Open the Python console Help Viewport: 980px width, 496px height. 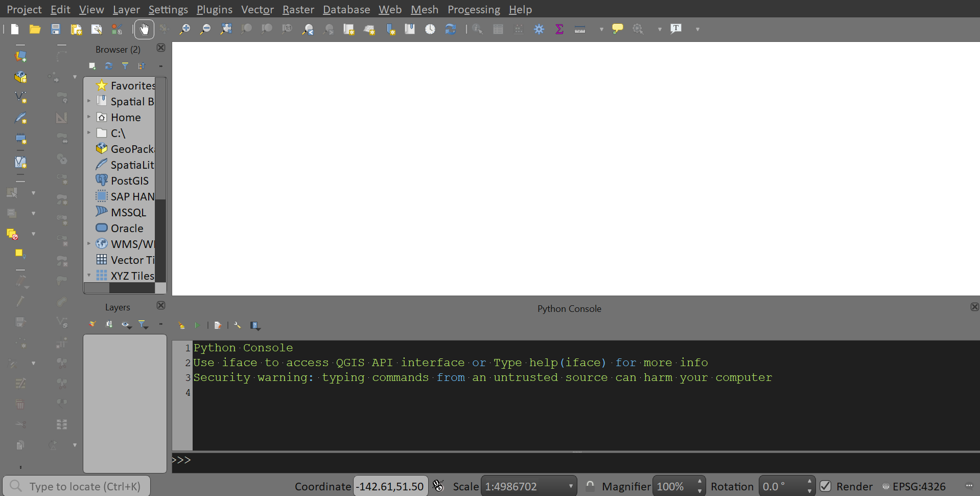point(255,326)
